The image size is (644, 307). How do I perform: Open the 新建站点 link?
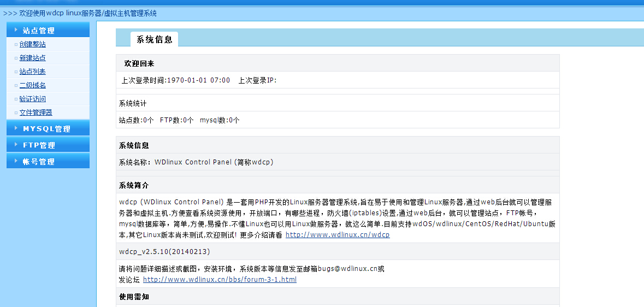(32, 58)
